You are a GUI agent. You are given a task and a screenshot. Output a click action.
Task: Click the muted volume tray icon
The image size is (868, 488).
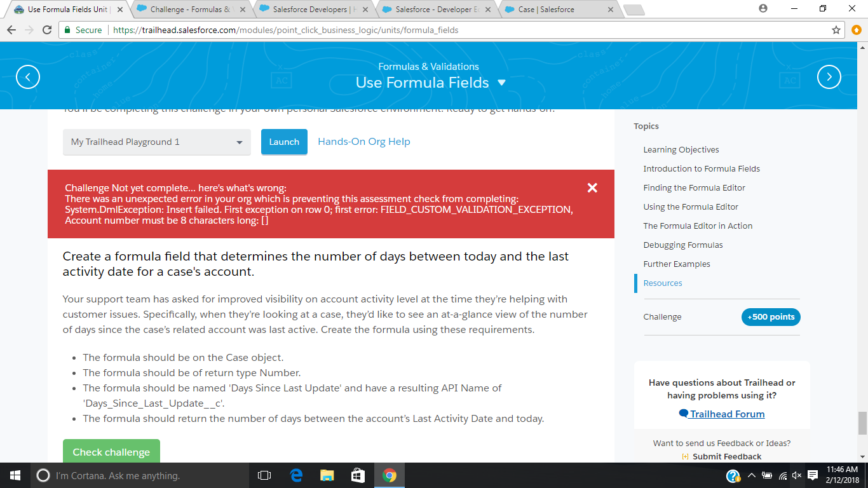point(797,475)
